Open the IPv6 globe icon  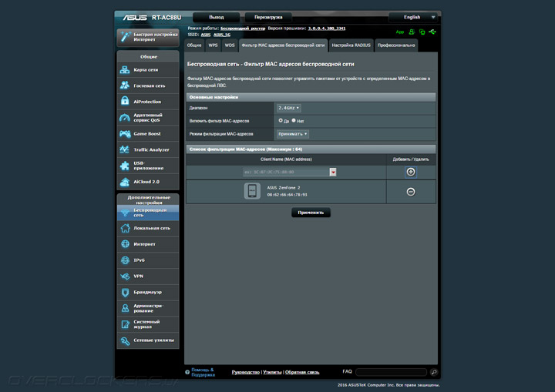pyautogui.click(x=125, y=260)
